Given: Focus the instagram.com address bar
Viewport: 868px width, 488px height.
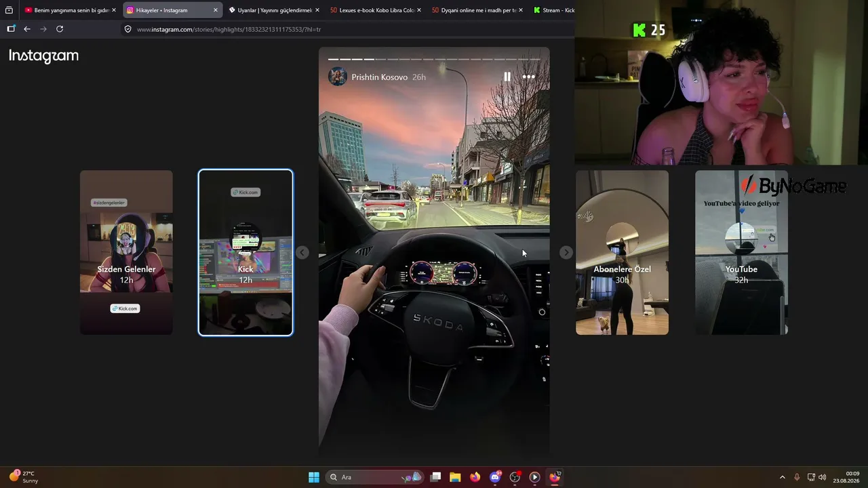Looking at the screenshot, I should click(x=346, y=29).
